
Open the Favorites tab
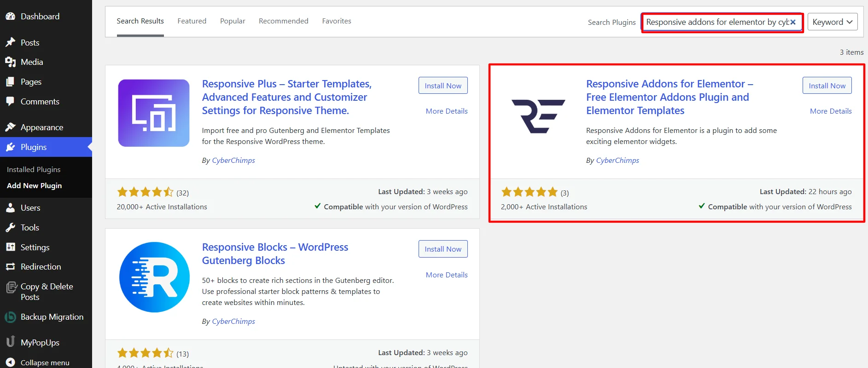pyautogui.click(x=337, y=21)
